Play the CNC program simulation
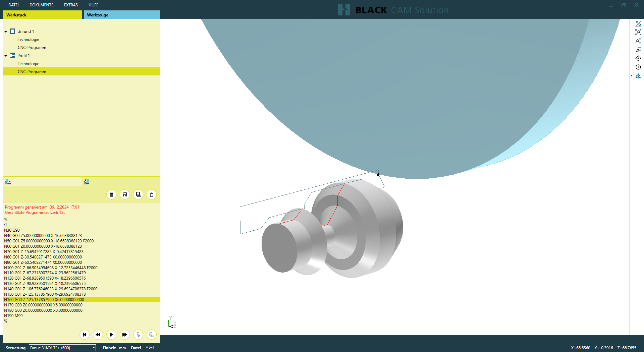 (111, 335)
